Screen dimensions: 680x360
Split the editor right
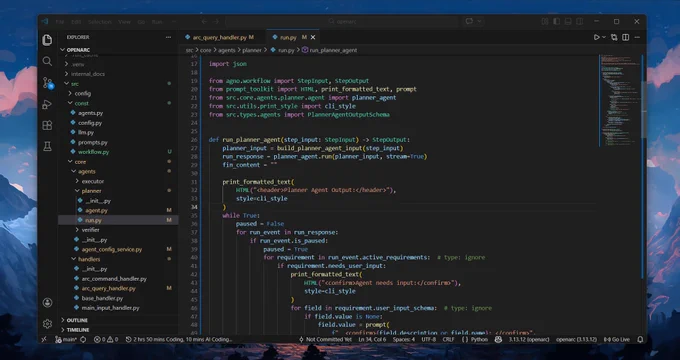click(625, 37)
